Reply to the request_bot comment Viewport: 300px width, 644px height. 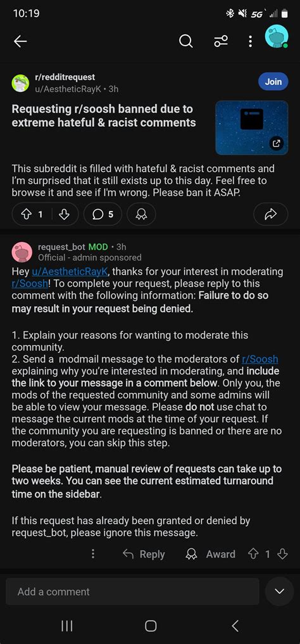pyautogui.click(x=144, y=554)
